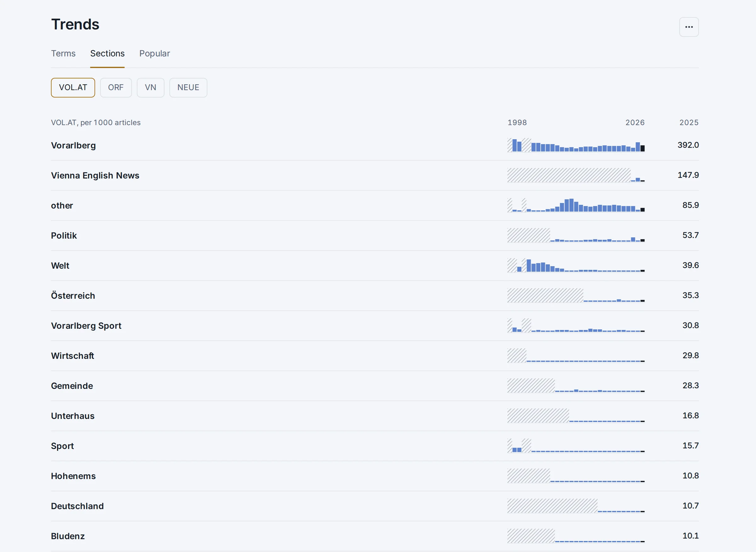The height and width of the screenshot is (552, 756).
Task: Open the Österreich section row
Action: pyautogui.click(x=375, y=296)
